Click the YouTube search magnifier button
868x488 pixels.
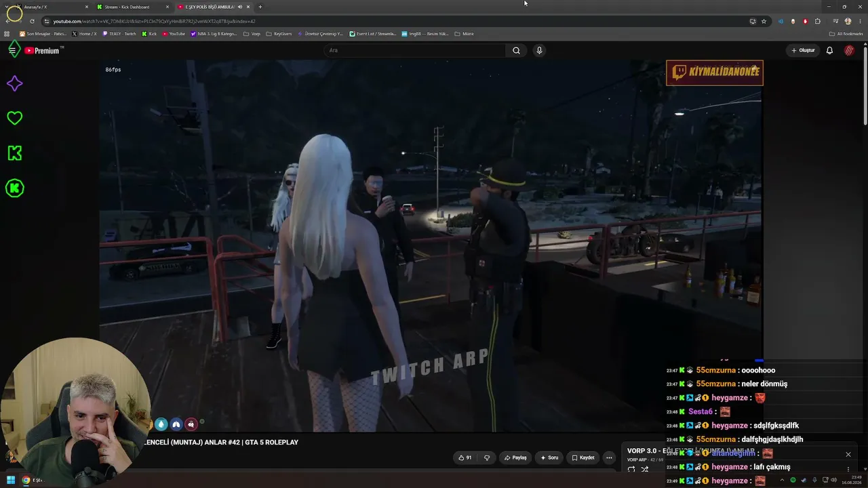point(516,50)
